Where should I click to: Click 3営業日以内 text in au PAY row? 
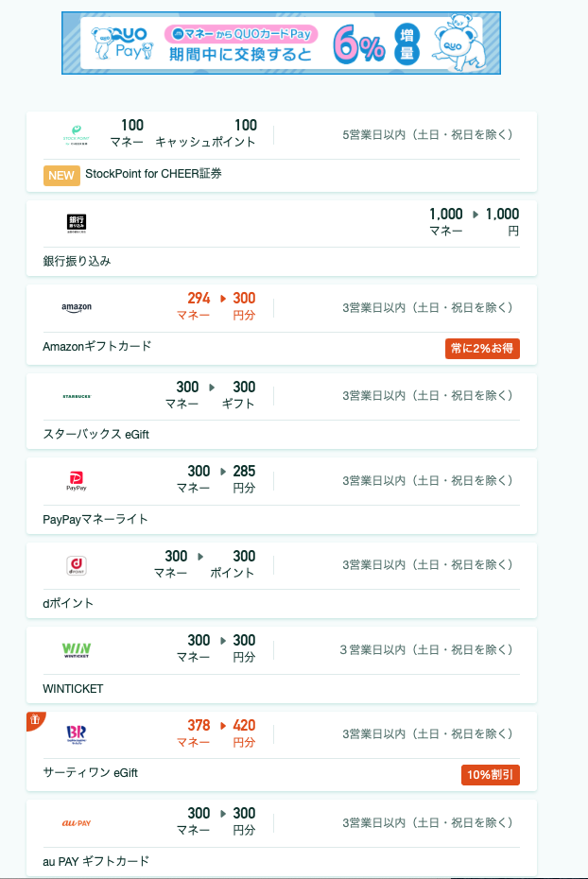point(427,823)
